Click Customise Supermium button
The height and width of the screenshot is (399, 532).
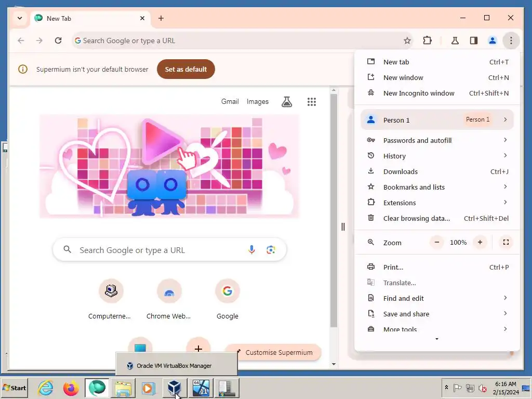click(x=273, y=353)
